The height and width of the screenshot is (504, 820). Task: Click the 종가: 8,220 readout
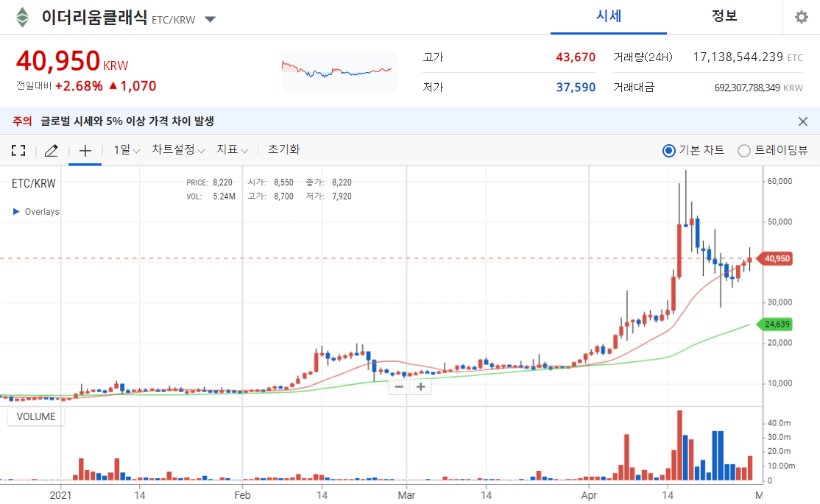click(x=328, y=182)
